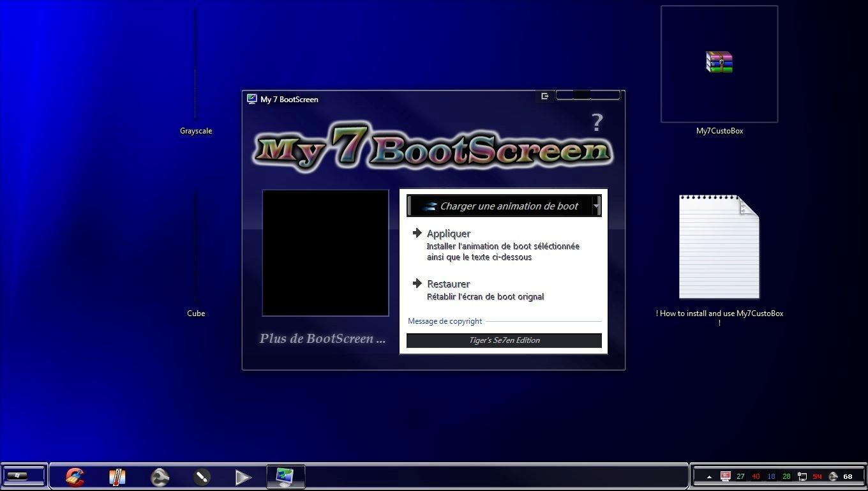Click the My 7 BootScreen title bar monitor icon

252,99
